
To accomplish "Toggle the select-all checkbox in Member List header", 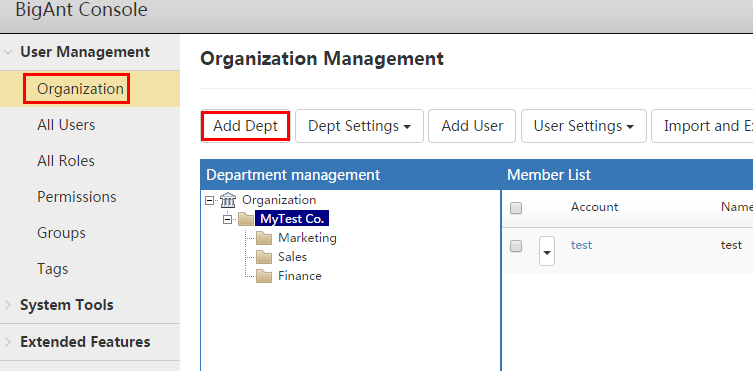I will [516, 208].
